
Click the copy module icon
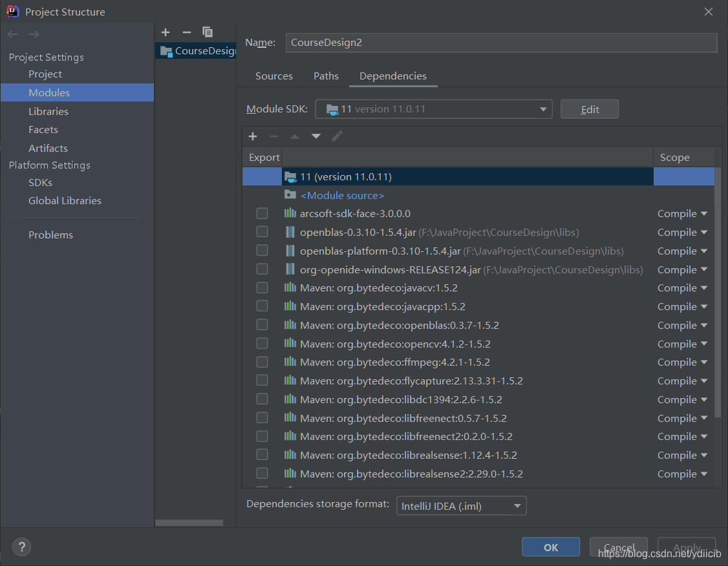pyautogui.click(x=208, y=32)
